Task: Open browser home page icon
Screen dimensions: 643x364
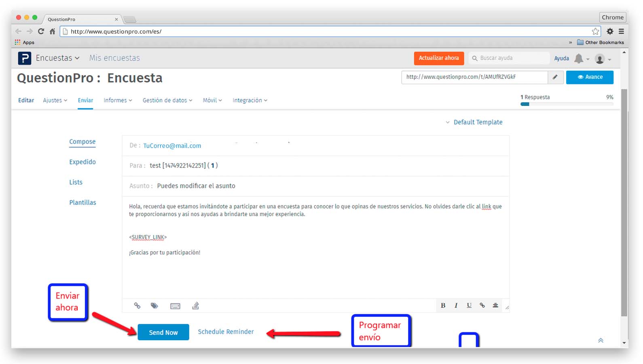Action: [x=52, y=31]
